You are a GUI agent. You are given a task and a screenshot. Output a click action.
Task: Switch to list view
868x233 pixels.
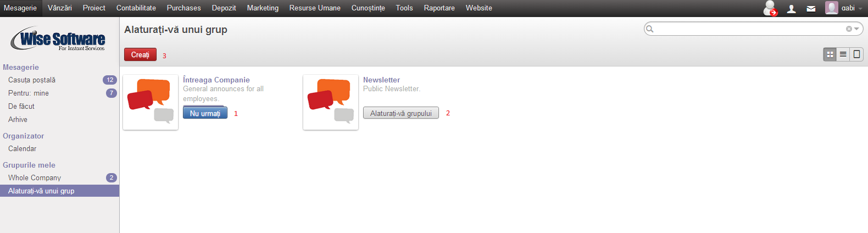click(x=843, y=54)
